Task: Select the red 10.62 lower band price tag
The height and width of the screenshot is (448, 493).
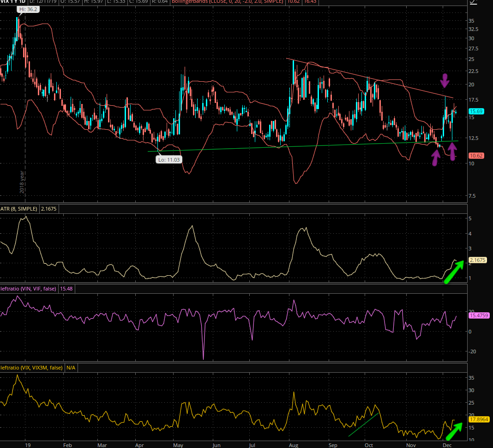Action: pos(475,156)
